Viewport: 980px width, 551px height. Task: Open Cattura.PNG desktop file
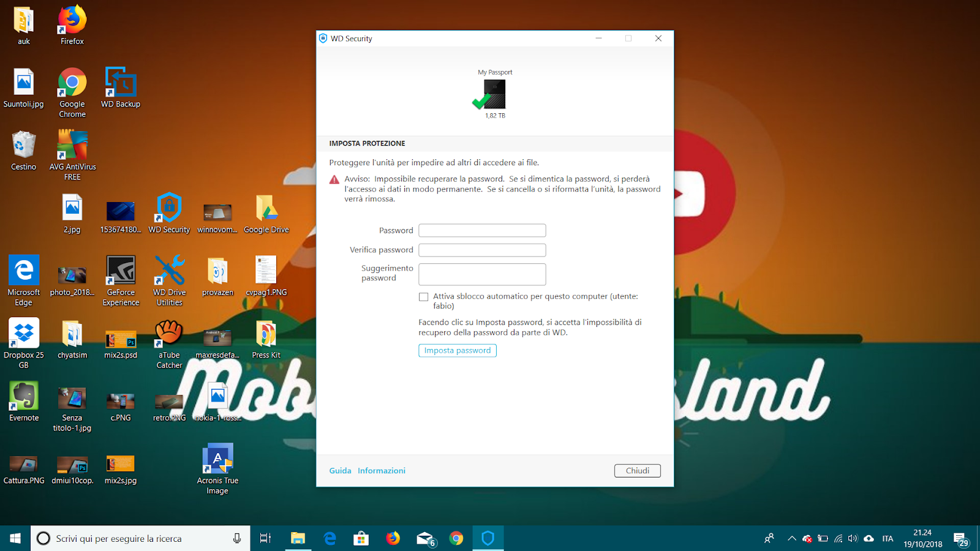24,470
